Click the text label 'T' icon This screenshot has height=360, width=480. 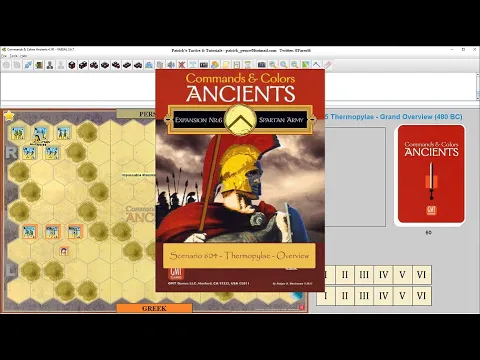(x=193, y=65)
